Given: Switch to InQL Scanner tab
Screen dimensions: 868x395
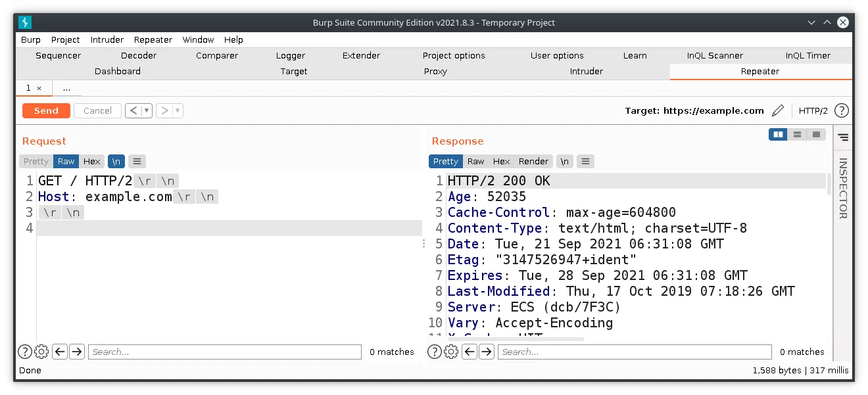Looking at the screenshot, I should (x=715, y=56).
